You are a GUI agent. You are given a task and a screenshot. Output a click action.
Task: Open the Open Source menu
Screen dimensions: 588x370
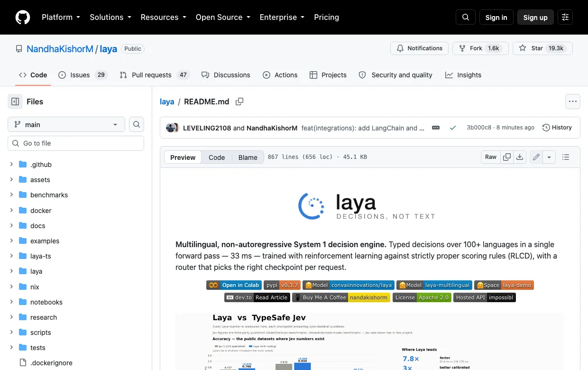click(x=223, y=17)
